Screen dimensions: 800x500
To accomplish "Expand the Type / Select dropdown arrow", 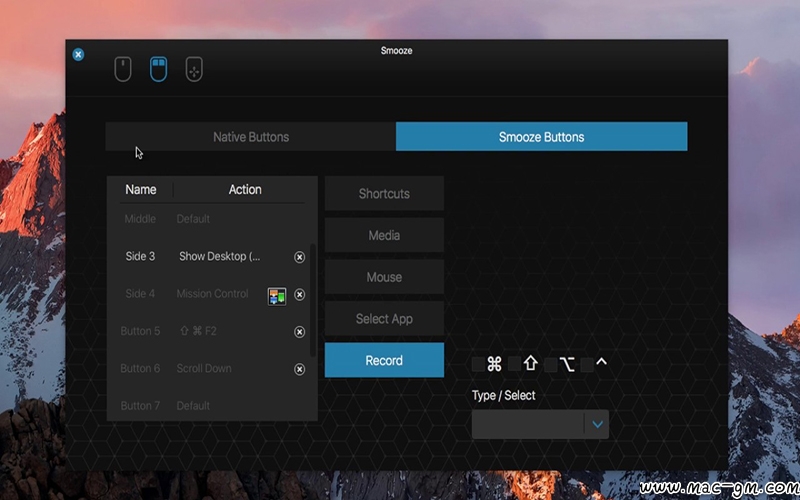I will click(x=597, y=424).
